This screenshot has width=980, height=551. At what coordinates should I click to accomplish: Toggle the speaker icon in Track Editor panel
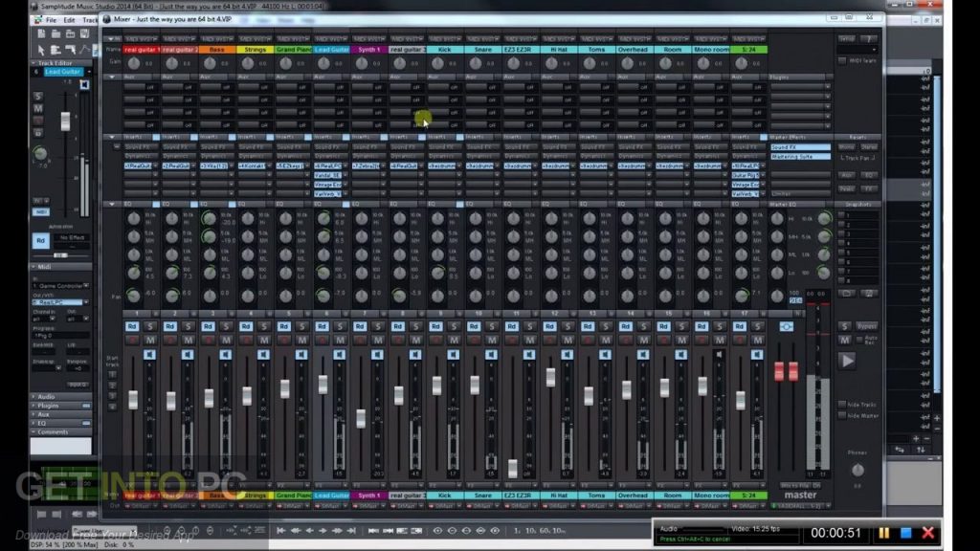point(84,84)
